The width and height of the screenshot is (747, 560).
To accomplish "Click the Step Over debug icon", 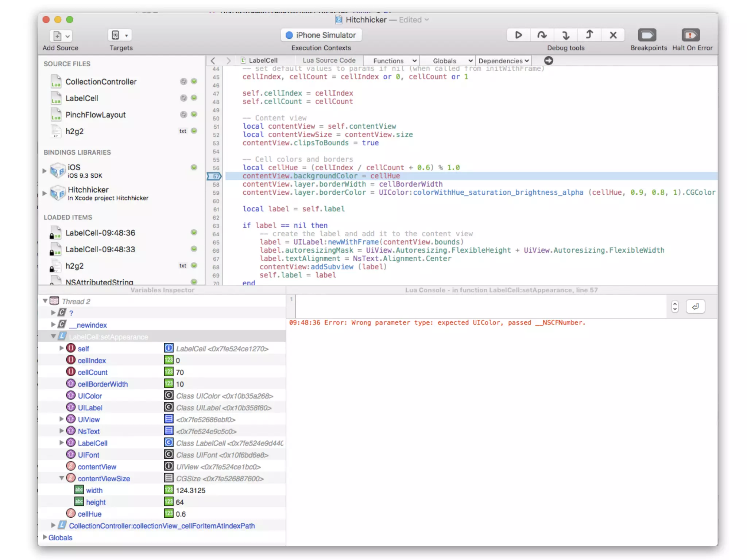I will [542, 35].
